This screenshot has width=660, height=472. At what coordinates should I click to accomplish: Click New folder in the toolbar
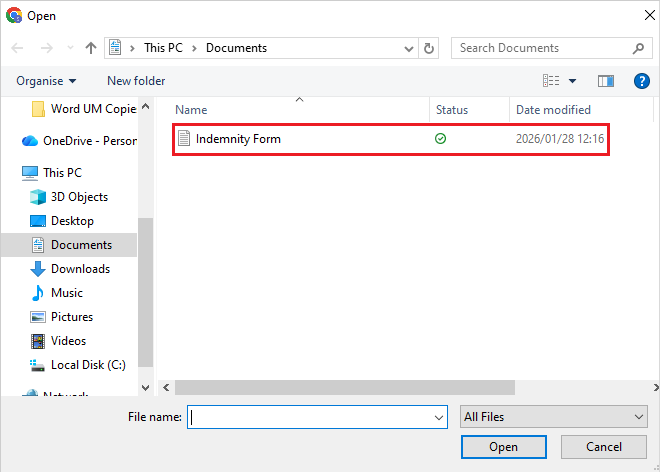(x=136, y=81)
